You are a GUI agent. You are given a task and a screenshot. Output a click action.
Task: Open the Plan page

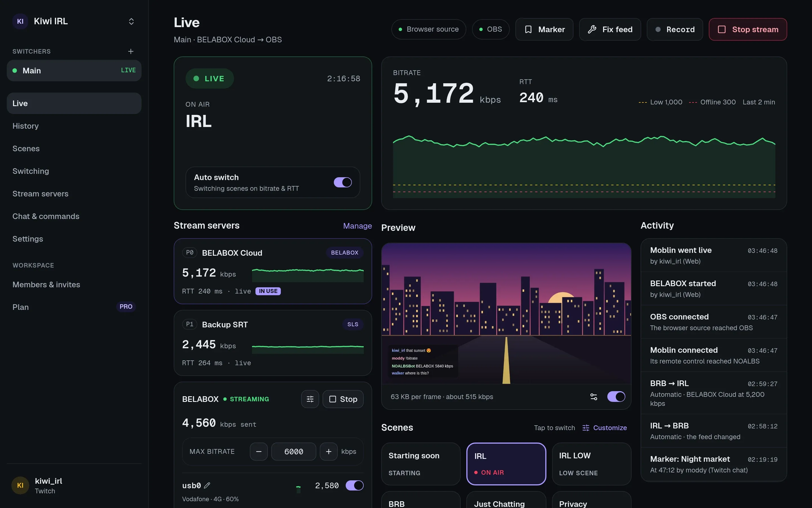point(74,307)
